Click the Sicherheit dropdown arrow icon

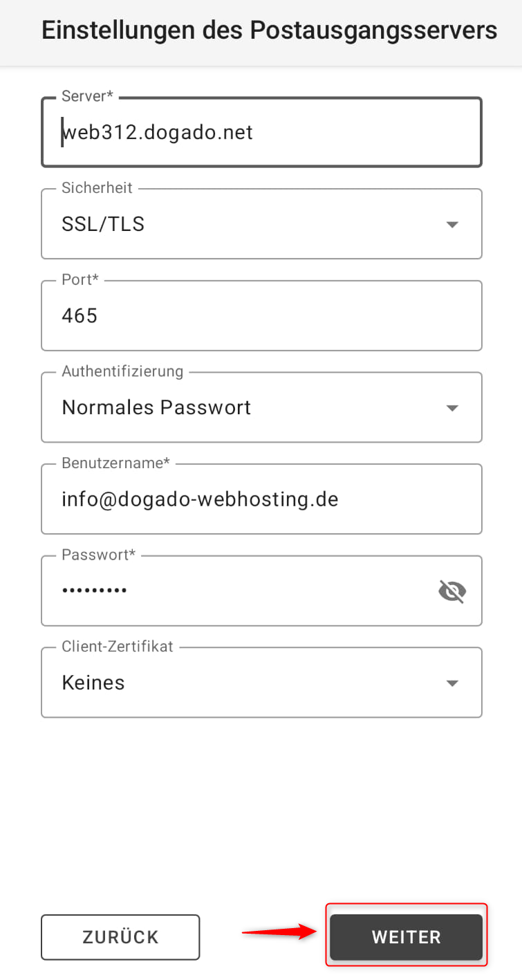click(452, 225)
